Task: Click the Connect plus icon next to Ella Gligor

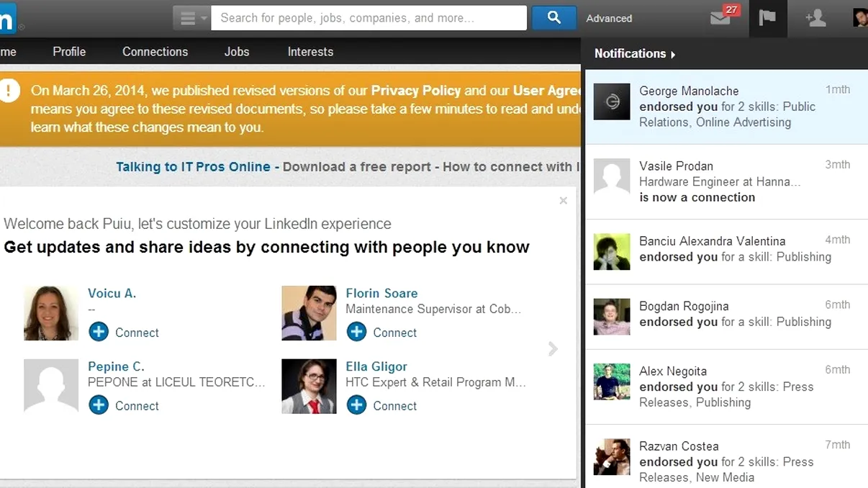Action: click(357, 405)
